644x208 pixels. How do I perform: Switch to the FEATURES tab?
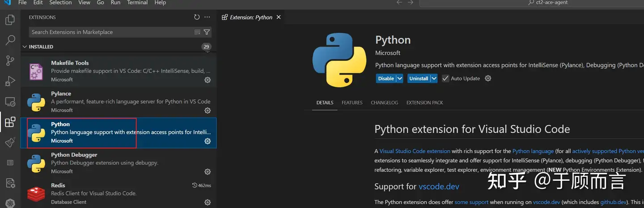(x=352, y=102)
